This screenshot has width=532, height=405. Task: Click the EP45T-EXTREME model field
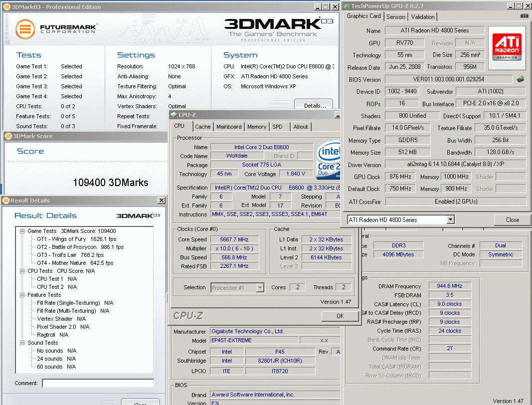(x=254, y=340)
